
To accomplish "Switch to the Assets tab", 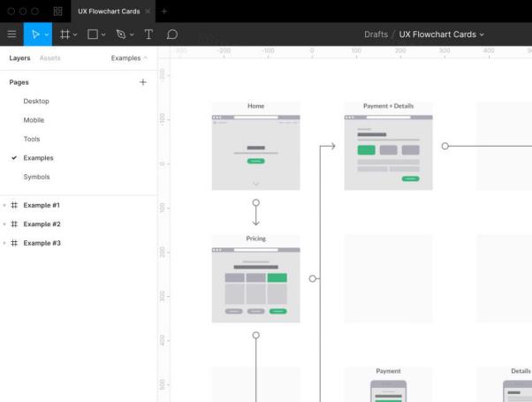I will click(50, 57).
